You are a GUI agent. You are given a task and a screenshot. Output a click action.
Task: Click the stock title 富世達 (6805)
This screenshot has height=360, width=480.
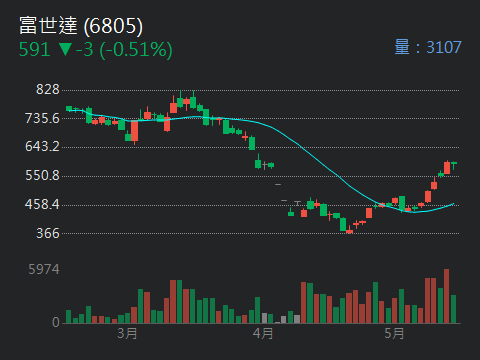click(x=81, y=26)
